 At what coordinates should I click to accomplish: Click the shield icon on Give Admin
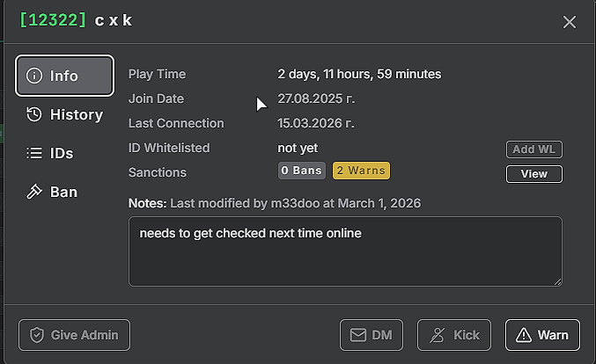pyautogui.click(x=37, y=335)
